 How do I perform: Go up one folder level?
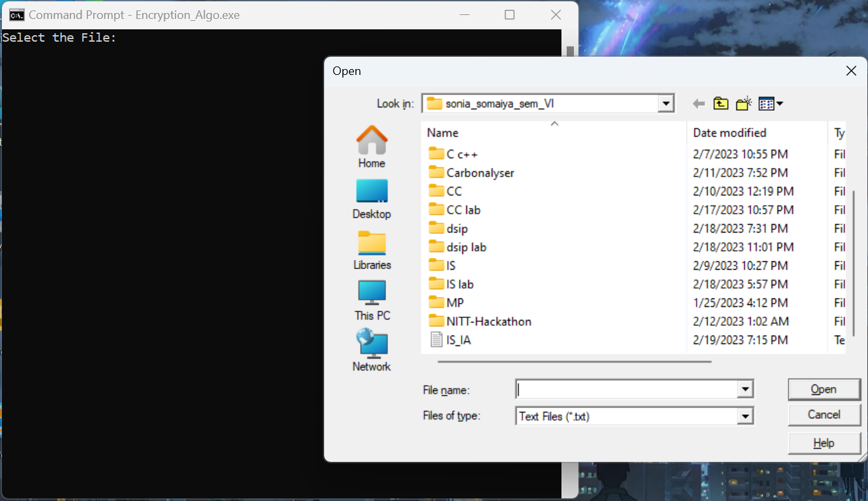click(x=720, y=103)
